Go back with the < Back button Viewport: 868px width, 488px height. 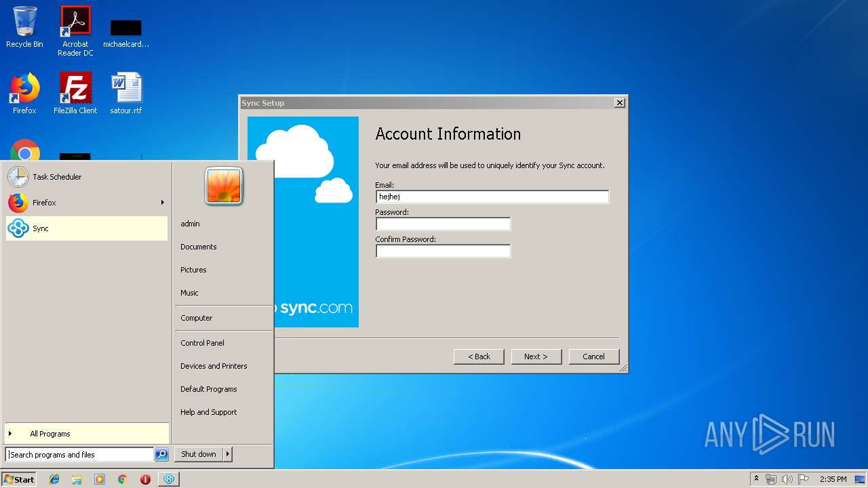tap(479, 357)
